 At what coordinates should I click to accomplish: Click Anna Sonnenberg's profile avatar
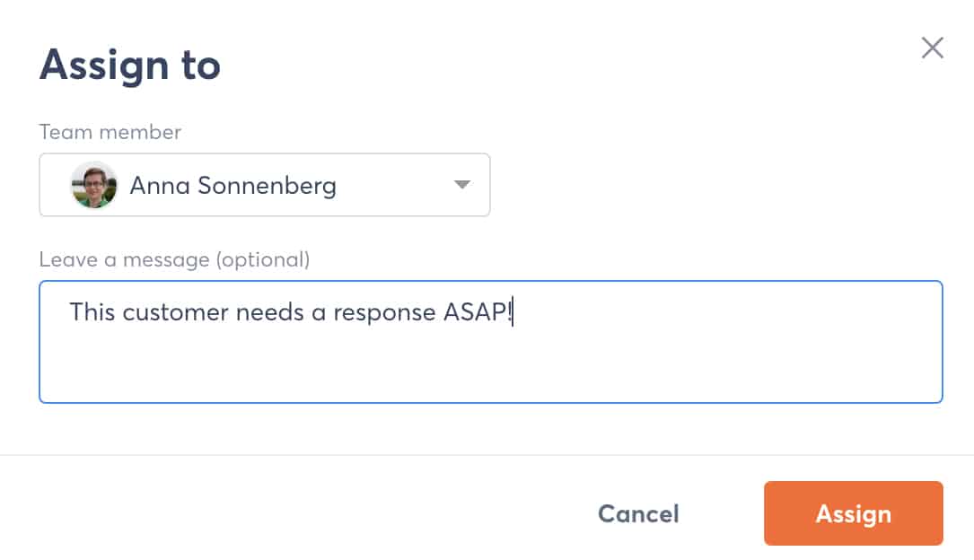[x=93, y=185]
